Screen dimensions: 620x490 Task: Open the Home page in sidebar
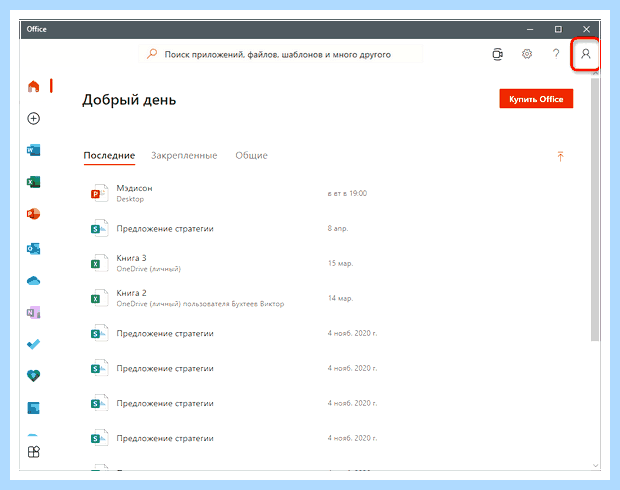(34, 86)
